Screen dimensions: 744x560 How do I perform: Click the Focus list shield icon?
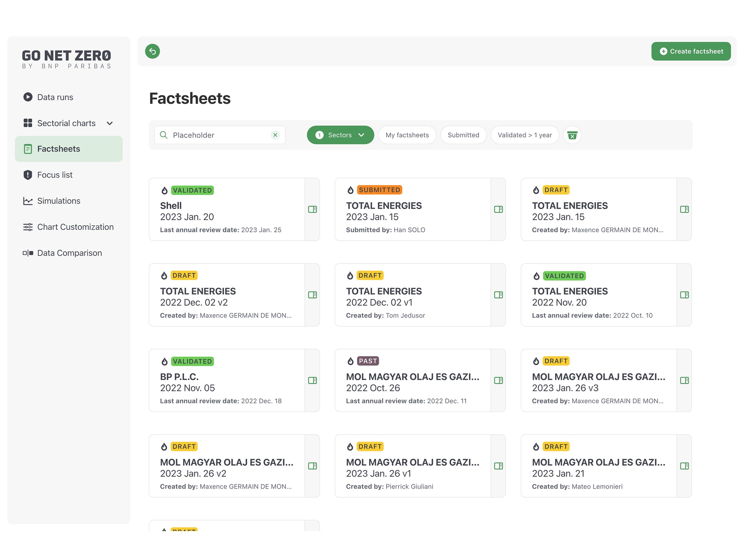pos(28,175)
